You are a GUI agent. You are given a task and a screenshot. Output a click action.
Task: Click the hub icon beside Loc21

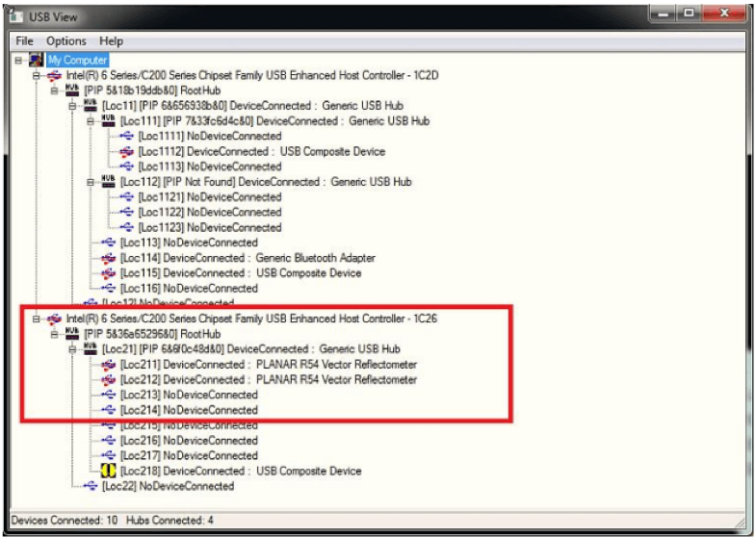[91, 348]
